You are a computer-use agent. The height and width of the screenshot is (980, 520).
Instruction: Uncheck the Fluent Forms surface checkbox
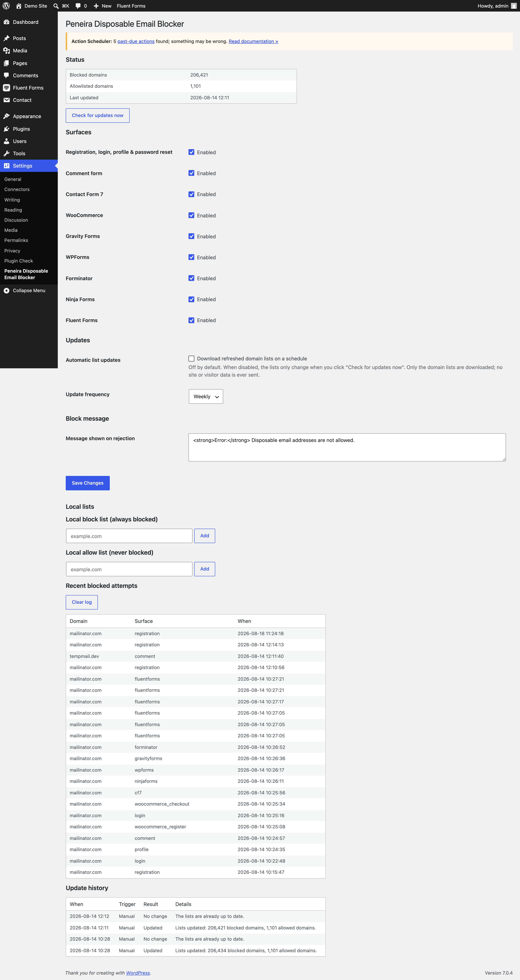tap(191, 320)
